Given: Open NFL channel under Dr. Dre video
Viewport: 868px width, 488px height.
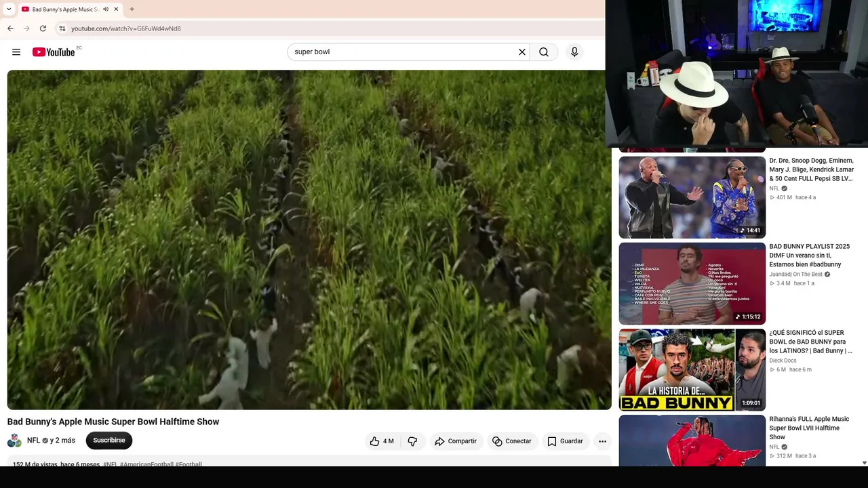Looking at the screenshot, I should [774, 188].
